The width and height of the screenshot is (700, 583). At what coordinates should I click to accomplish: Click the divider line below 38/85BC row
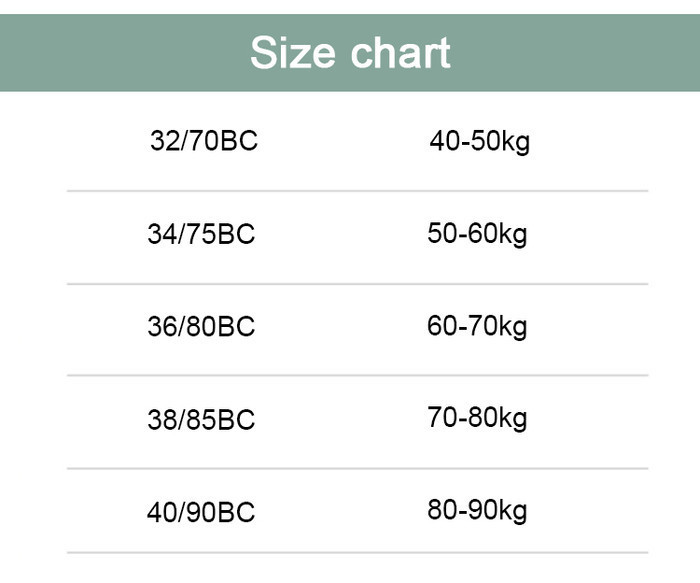[x=357, y=469]
